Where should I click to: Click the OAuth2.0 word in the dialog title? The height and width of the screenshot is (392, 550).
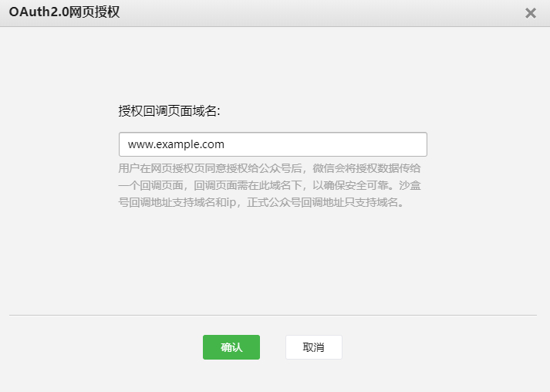click(38, 12)
